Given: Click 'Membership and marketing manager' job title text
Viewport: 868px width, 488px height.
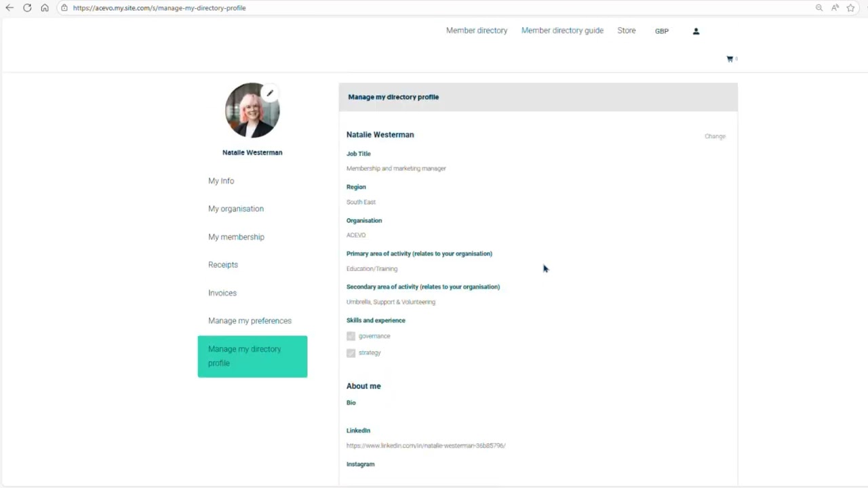Looking at the screenshot, I should coord(396,169).
